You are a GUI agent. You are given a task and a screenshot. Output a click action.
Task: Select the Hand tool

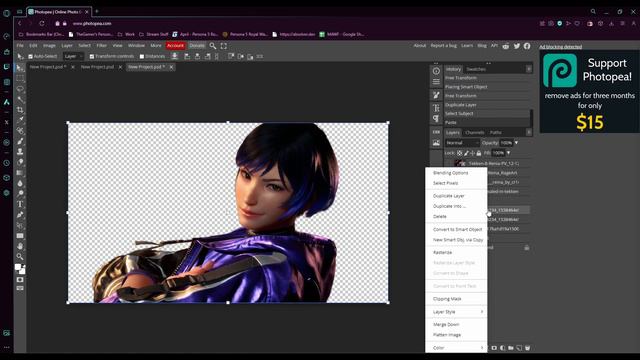tap(20, 246)
